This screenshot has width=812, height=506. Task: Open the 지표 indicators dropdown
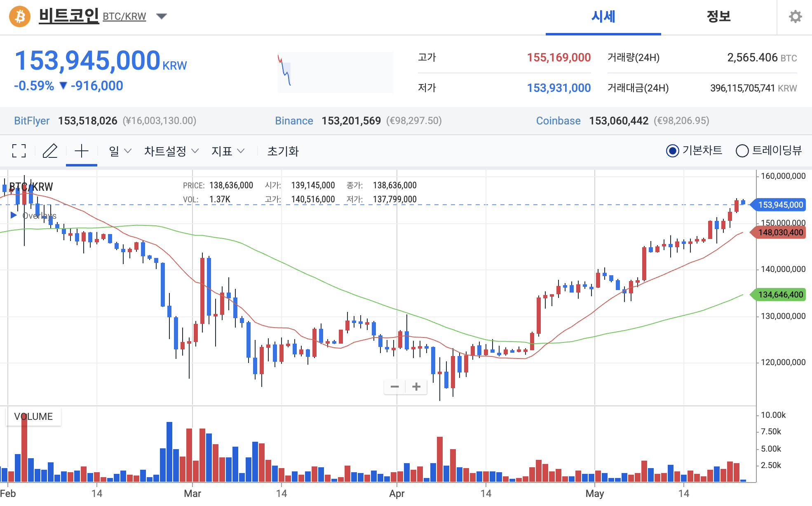coord(228,151)
